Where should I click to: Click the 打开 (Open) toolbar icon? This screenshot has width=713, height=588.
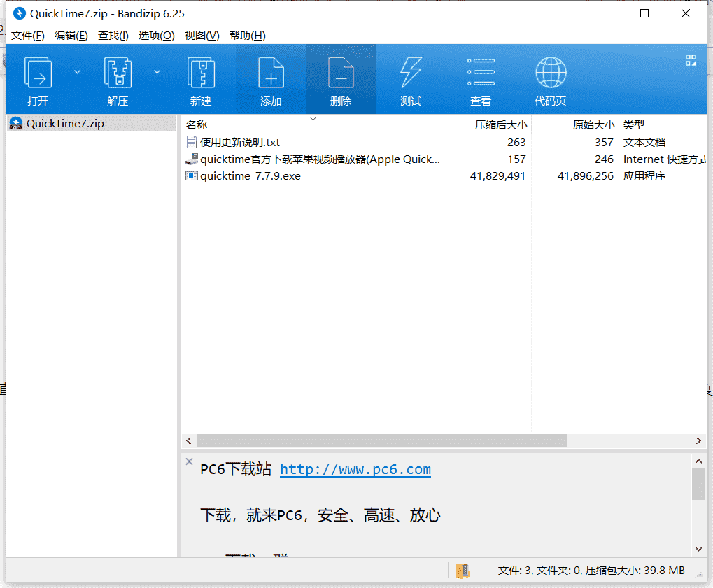coord(38,73)
